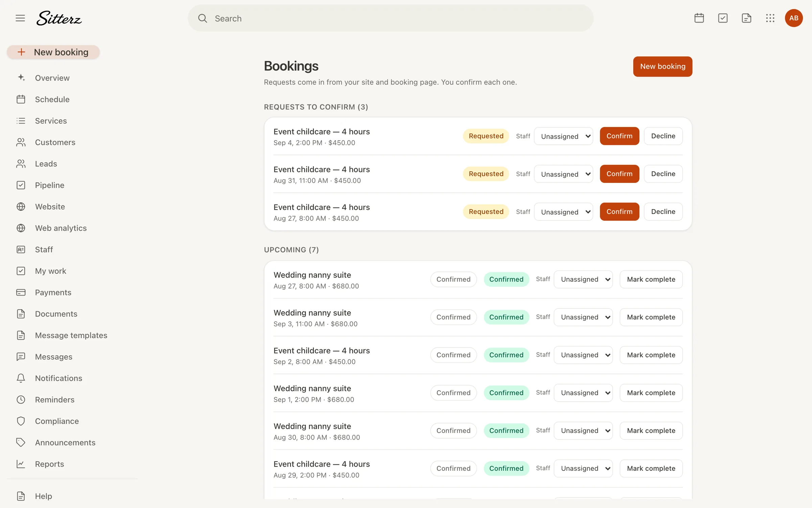This screenshot has width=812, height=508.
Task: Open Staff dropdown for Sep 2 Event childcare
Action: [583, 355]
